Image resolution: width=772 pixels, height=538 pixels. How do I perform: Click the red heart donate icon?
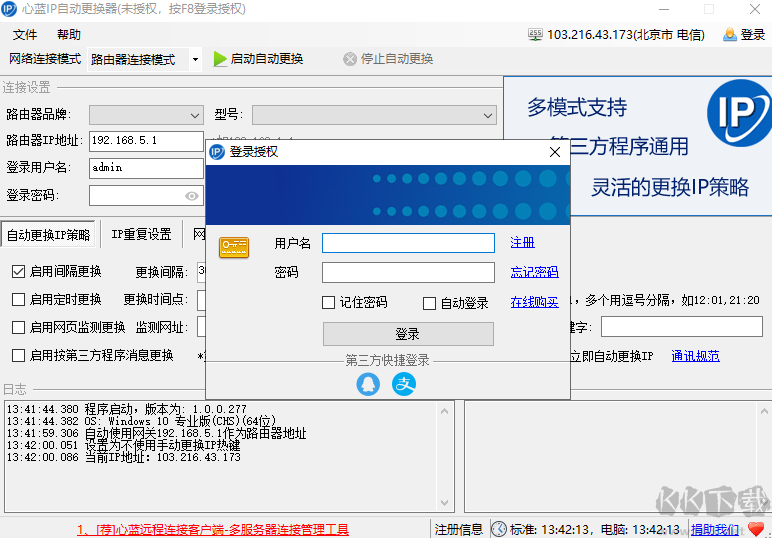click(x=756, y=529)
